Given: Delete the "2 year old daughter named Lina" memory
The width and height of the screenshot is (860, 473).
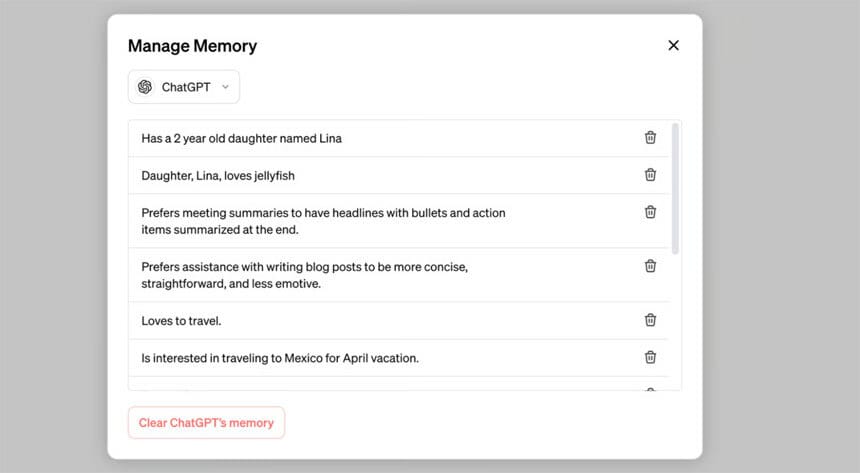Looking at the screenshot, I should [650, 138].
